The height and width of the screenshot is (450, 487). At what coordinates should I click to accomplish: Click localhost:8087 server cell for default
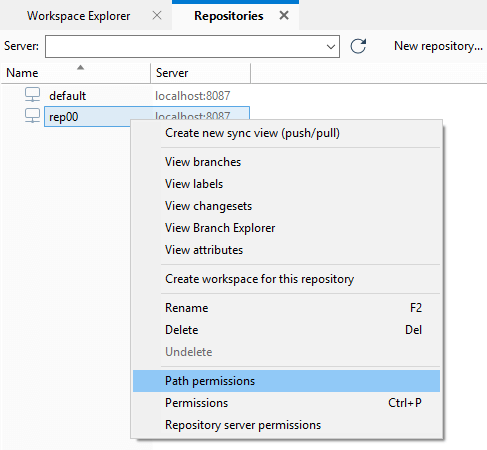point(193,96)
